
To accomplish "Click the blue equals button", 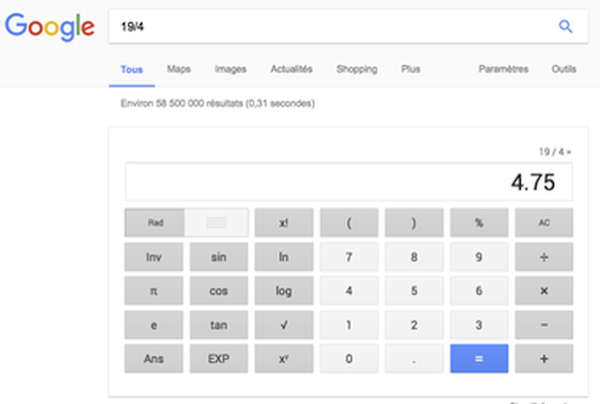I will click(x=479, y=358).
